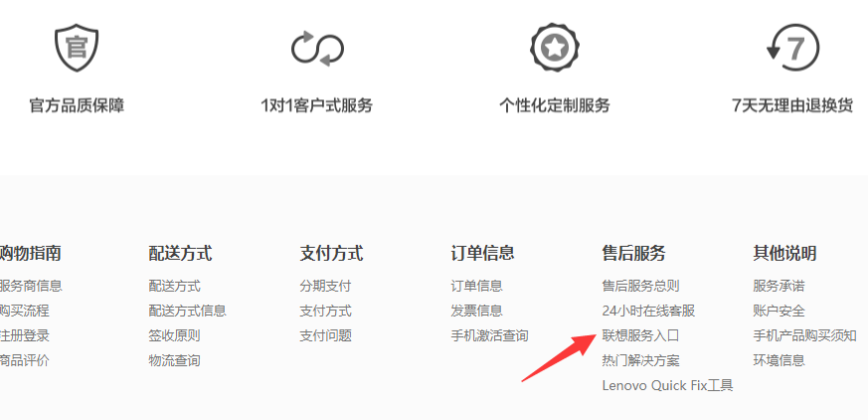
Task: Click 账户安全 under other notes
Action: [779, 311]
